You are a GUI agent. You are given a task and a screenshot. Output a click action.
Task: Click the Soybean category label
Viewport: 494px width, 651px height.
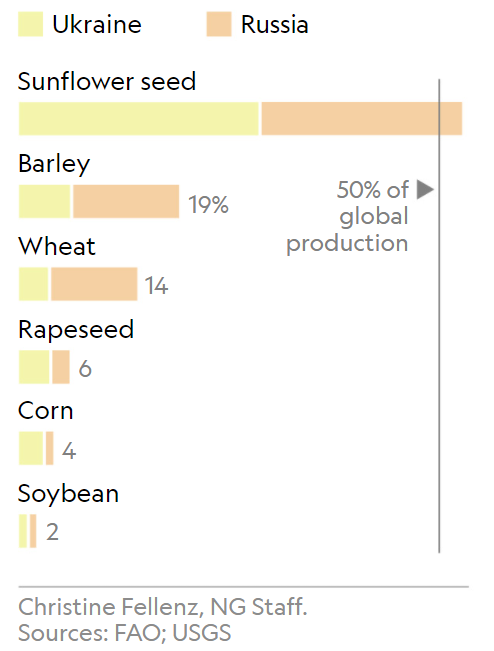[x=68, y=494]
